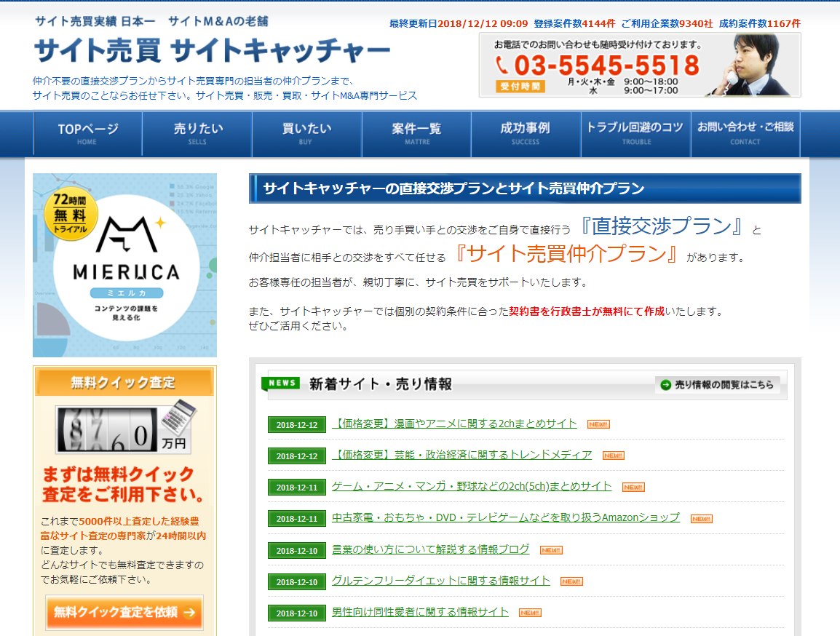Viewport: 840px width, 636px height.
Task: Click the 2018-12-11 date badge for Amazonショップ
Action: pos(296,519)
